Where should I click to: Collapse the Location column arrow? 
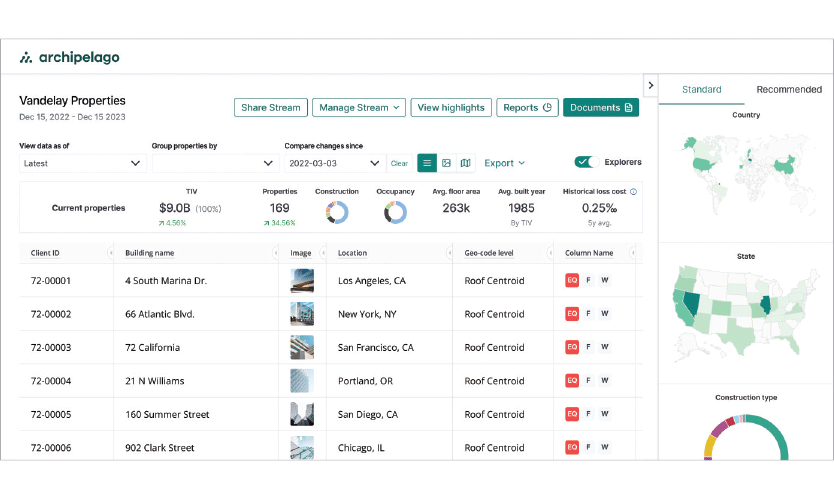(x=449, y=253)
